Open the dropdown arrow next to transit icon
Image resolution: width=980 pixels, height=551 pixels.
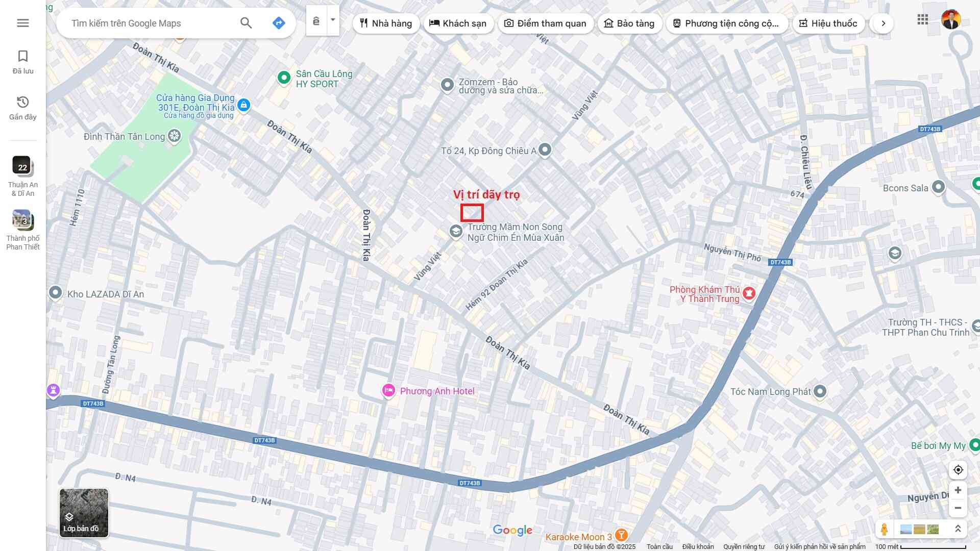333,20
